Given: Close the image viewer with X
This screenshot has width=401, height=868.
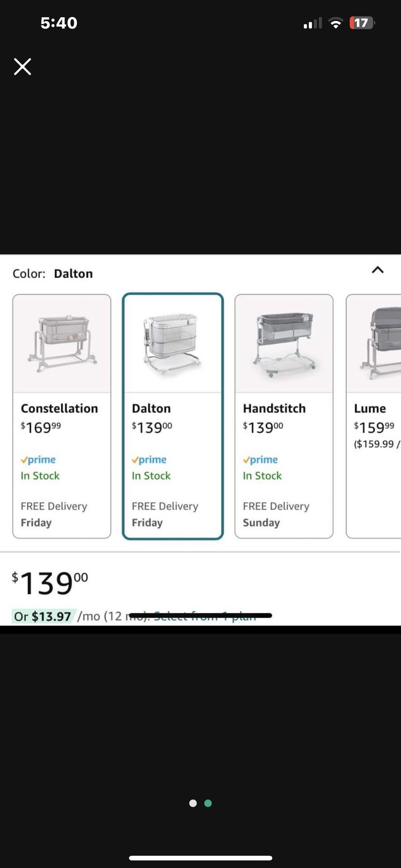Looking at the screenshot, I should click(x=22, y=66).
